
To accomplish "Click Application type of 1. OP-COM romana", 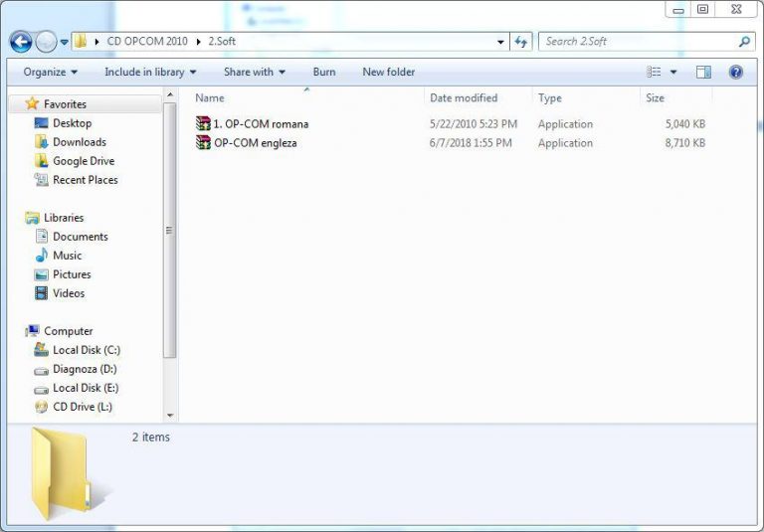I will click(x=565, y=124).
